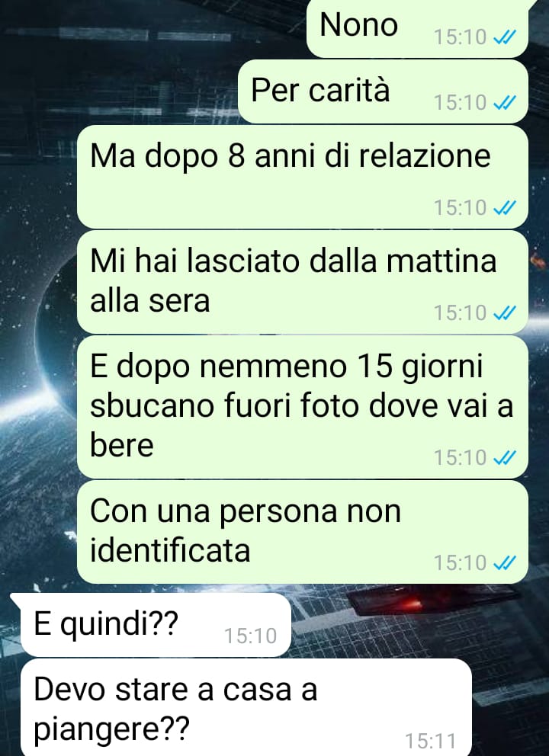This screenshot has height=756, width=549.
Task: Tap 15:10 timestamp on 'E quindi??' bubble
Action: 250,636
